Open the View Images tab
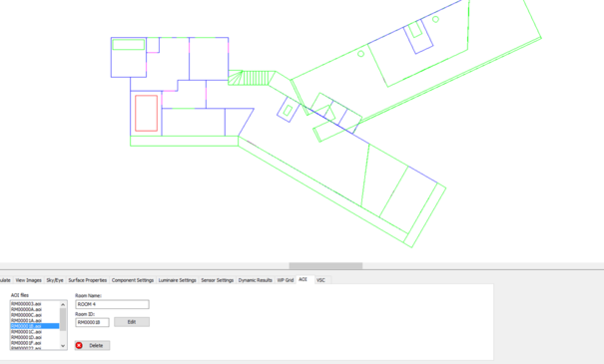604x364 pixels. [x=28, y=280]
